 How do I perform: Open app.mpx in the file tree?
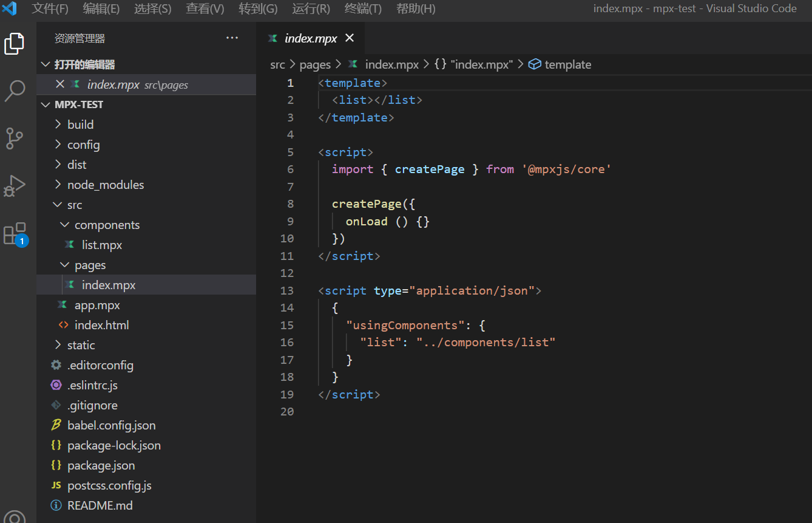97,305
